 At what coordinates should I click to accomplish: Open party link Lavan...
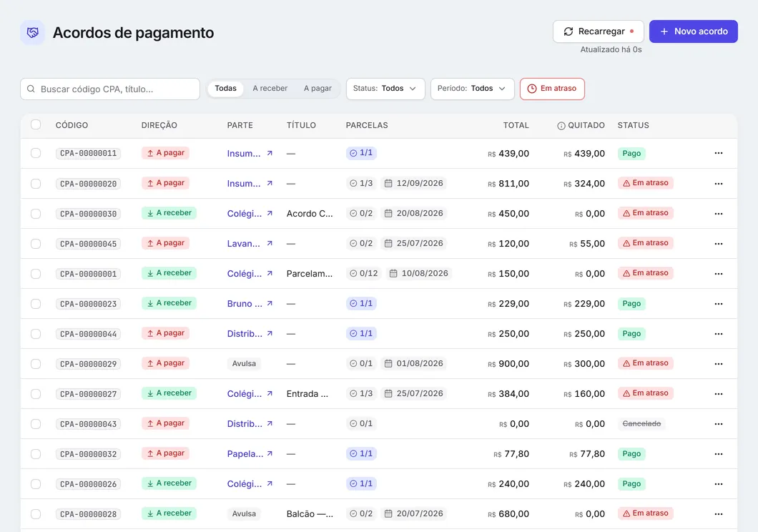244,244
